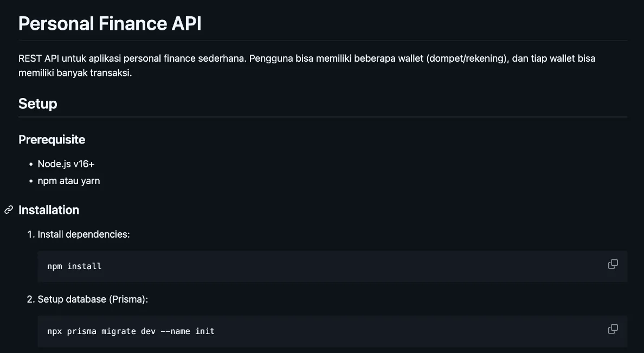Click the Install dependencies step text
The width and height of the screenshot is (644, 353).
click(84, 234)
